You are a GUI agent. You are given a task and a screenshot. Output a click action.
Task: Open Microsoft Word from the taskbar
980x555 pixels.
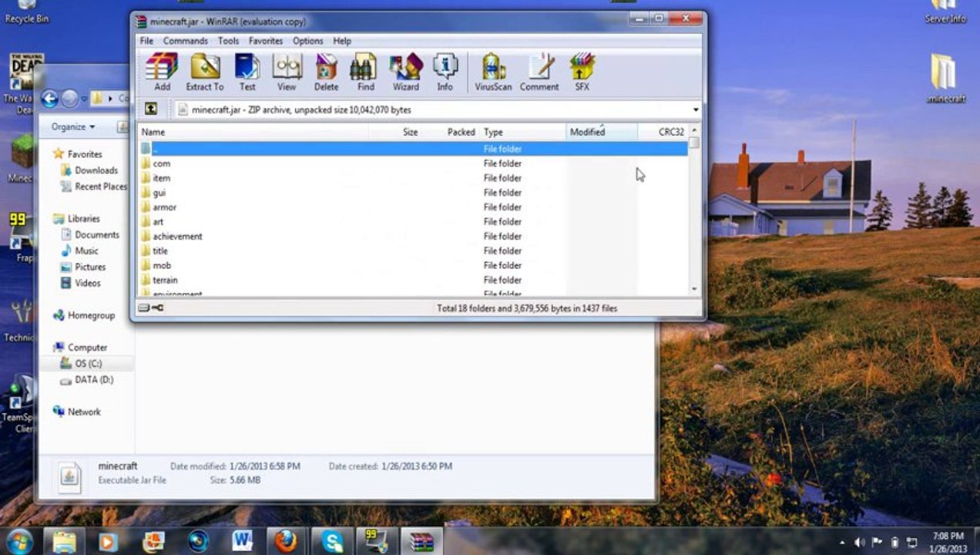242,541
